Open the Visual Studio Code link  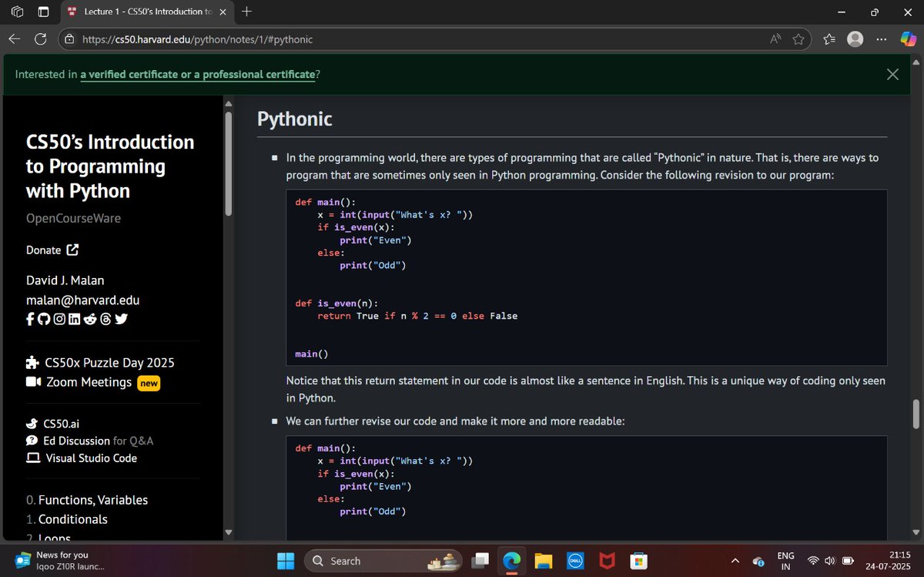(92, 458)
